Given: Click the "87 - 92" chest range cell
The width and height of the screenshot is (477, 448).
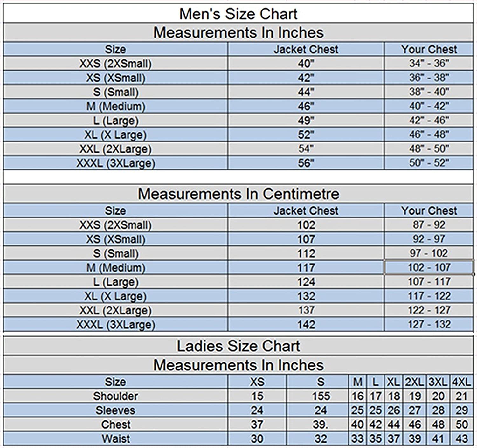Looking at the screenshot, I should (x=429, y=225).
